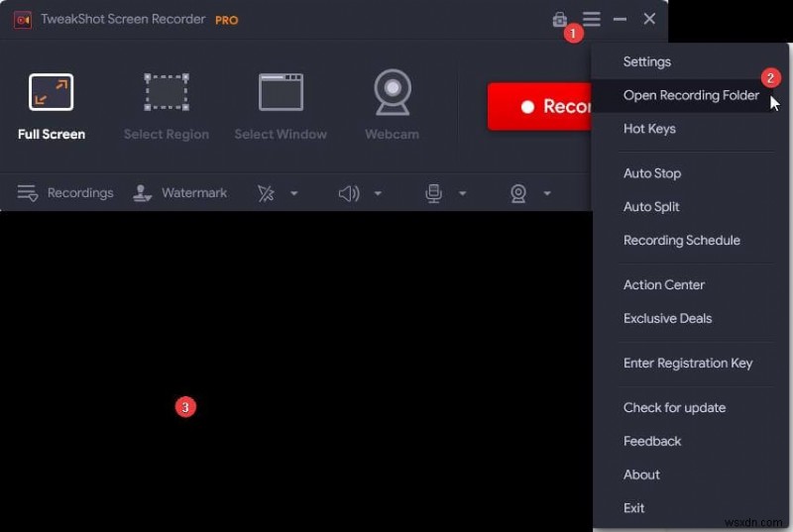Click the PRO label in title bar

pyautogui.click(x=226, y=20)
